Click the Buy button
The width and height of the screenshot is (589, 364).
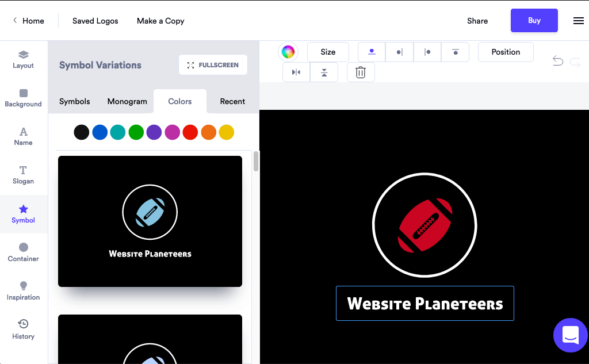[x=534, y=20]
